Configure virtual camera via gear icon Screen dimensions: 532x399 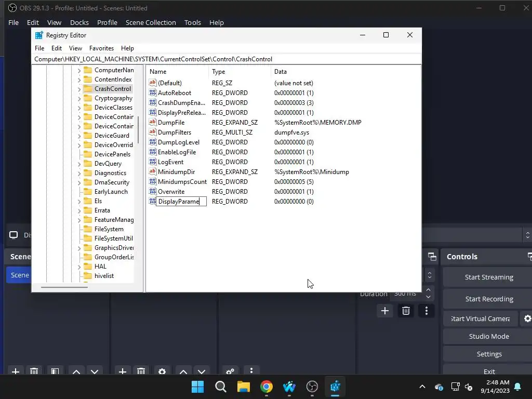527,318
